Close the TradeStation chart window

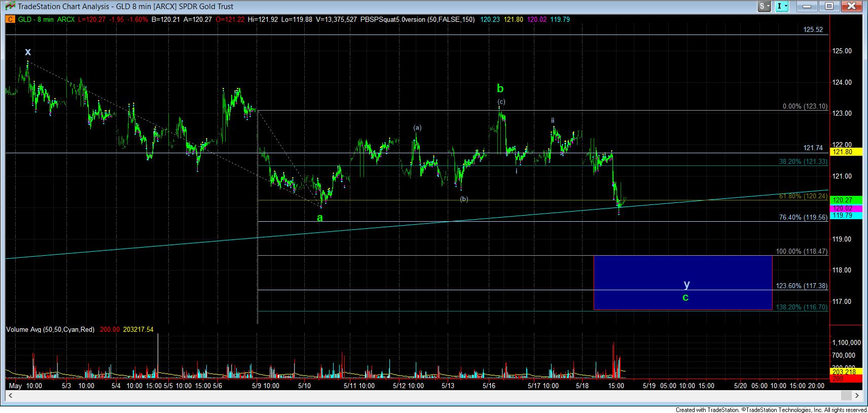(x=852, y=7)
